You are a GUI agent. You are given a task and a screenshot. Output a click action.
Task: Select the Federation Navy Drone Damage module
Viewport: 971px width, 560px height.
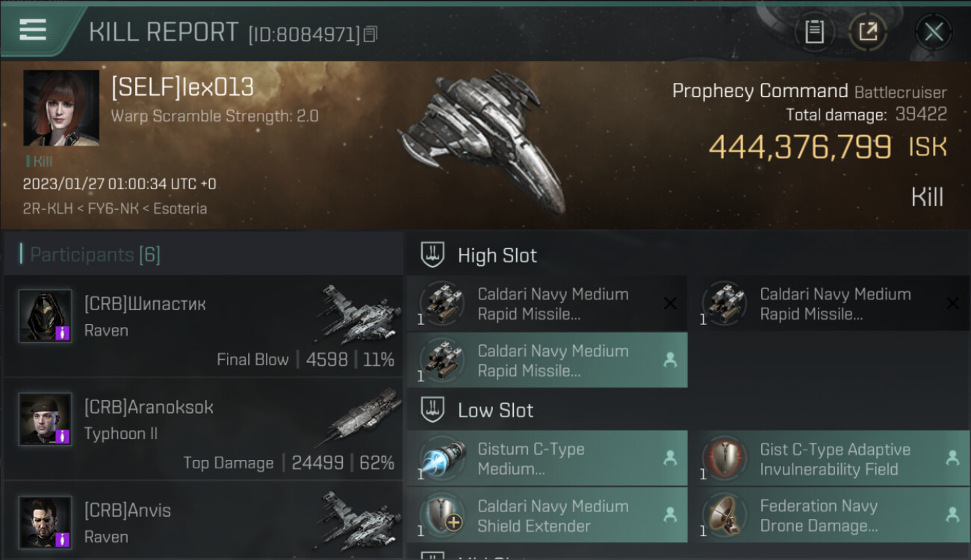[x=828, y=516]
